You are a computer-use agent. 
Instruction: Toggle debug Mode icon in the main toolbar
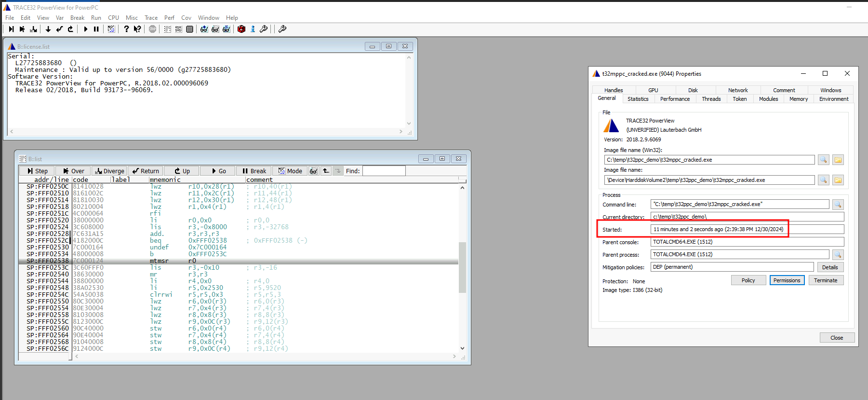click(x=111, y=29)
